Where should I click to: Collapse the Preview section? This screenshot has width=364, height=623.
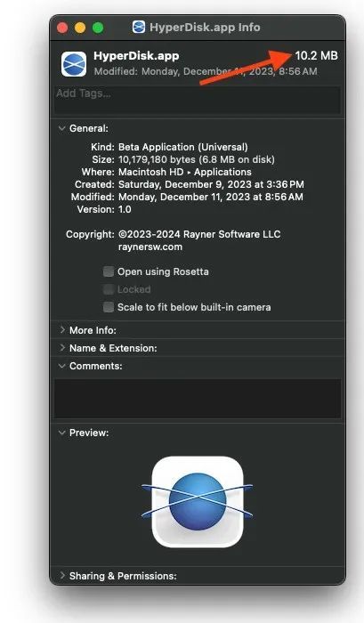click(62, 433)
